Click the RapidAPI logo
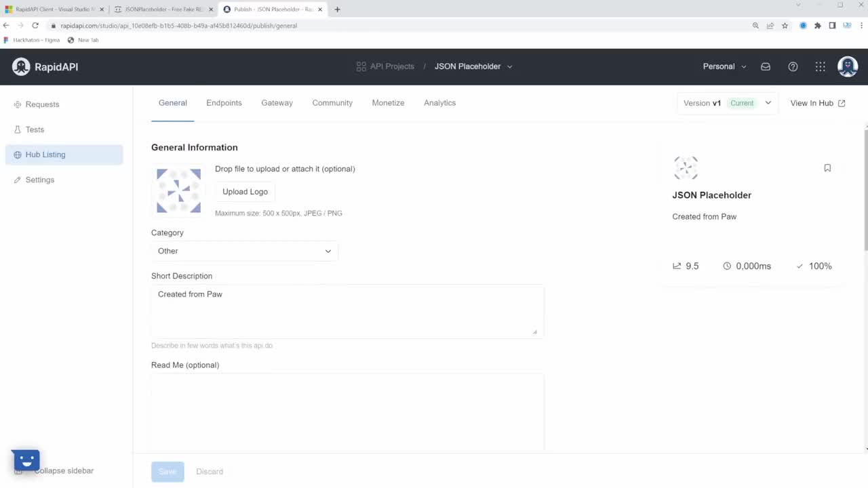Screen dimensions: 868x488 (45, 66)
